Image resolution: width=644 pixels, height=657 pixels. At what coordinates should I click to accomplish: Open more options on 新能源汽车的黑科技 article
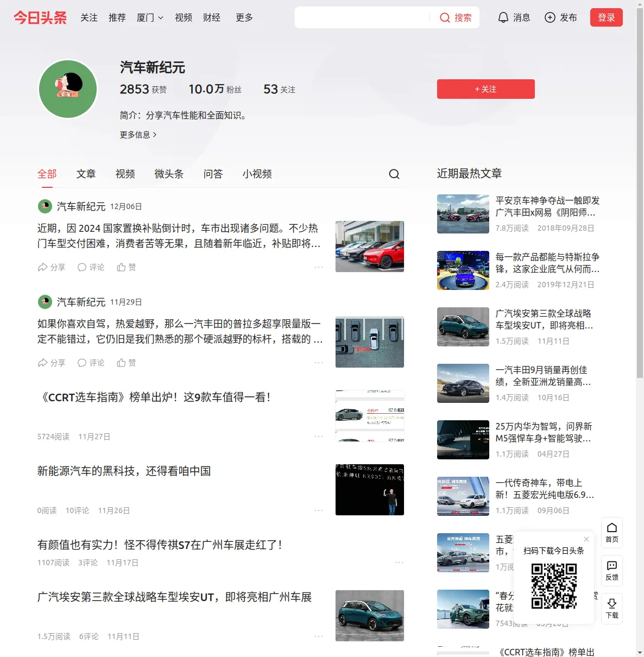tap(319, 510)
